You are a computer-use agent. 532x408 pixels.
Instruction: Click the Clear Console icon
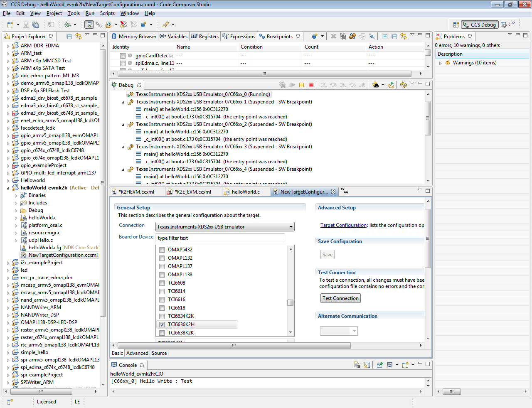tap(357, 365)
